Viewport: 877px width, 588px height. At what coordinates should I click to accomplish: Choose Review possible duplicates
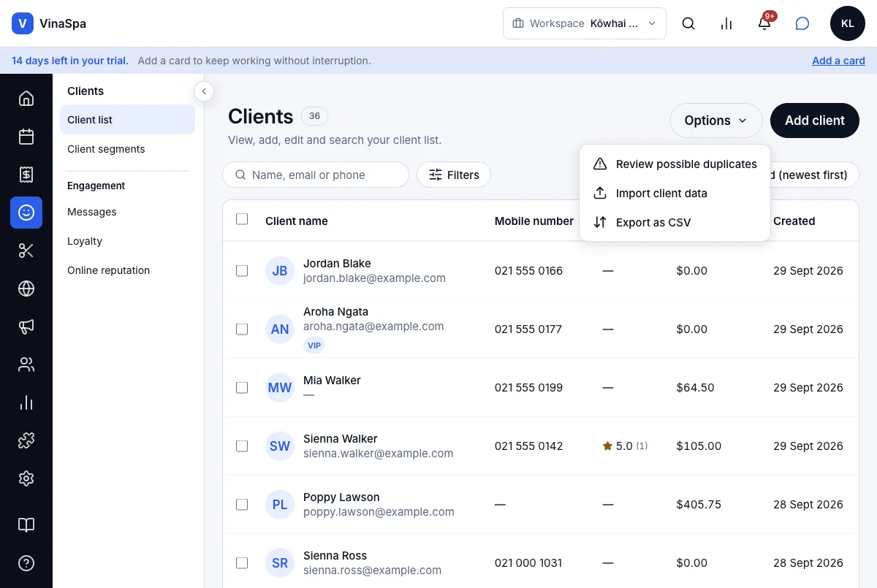pyautogui.click(x=675, y=164)
